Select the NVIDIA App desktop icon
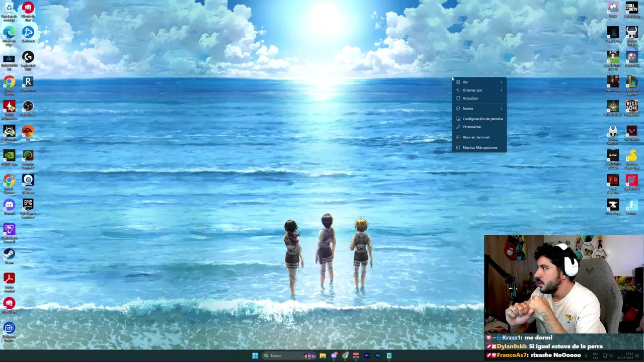 point(9,157)
